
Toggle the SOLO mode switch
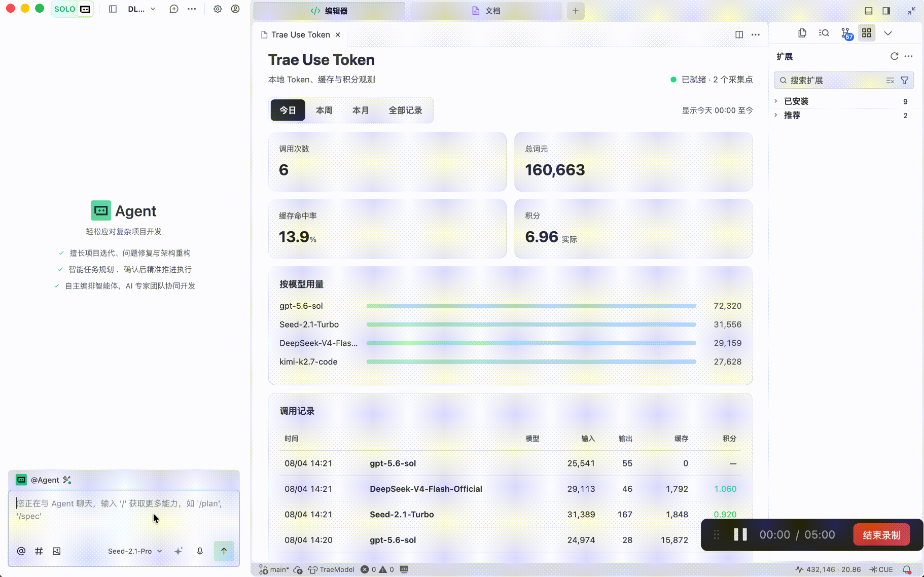point(72,9)
